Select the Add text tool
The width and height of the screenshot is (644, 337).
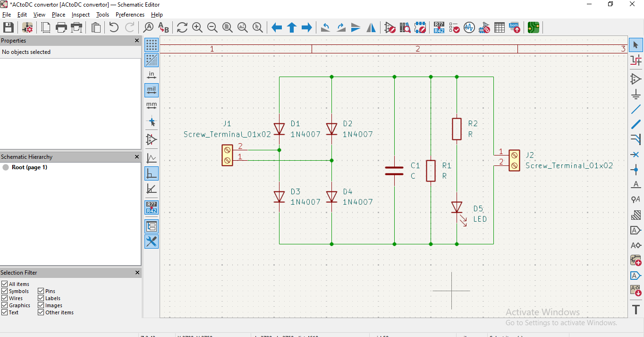636,310
